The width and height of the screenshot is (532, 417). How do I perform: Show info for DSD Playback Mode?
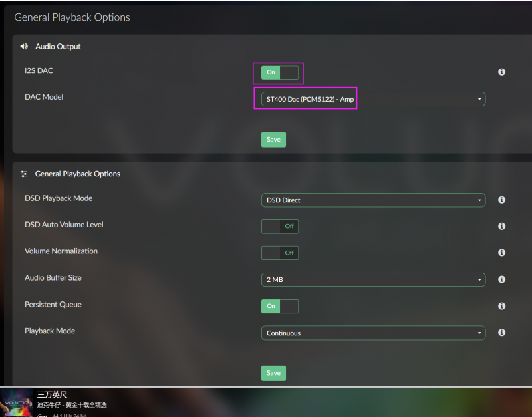(x=501, y=200)
